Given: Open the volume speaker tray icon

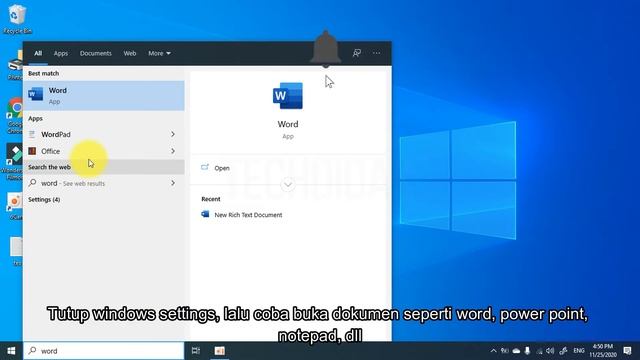Looking at the screenshot, I should [x=550, y=351].
